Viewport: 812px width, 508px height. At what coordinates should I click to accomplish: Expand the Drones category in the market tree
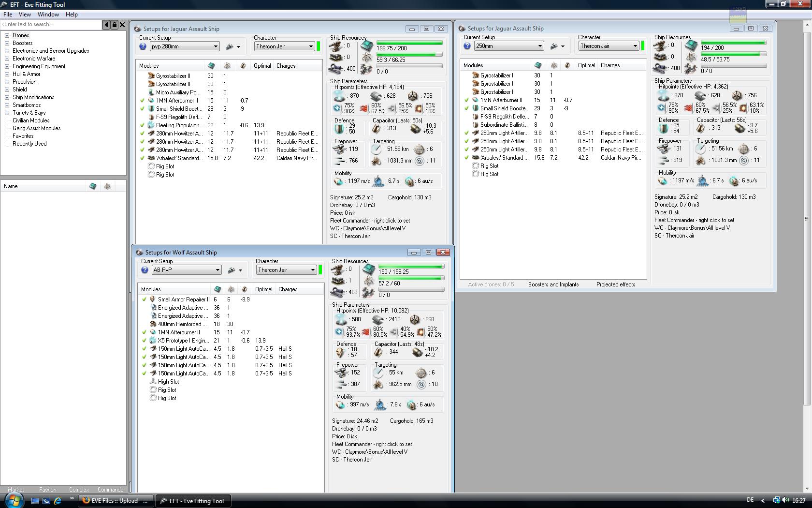tap(7, 35)
